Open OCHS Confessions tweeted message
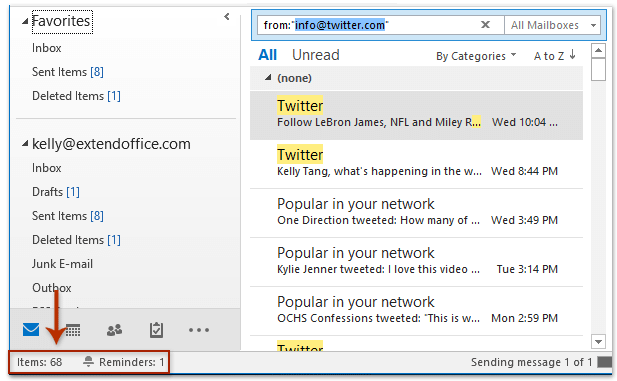 point(416,311)
